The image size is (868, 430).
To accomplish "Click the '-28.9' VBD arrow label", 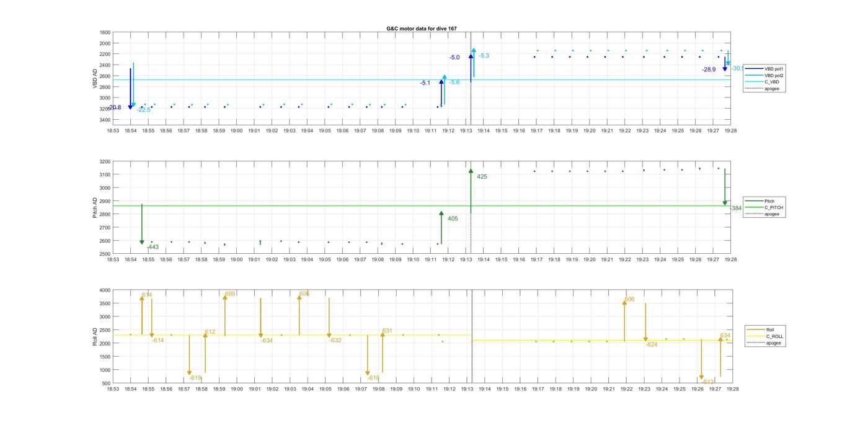I will tap(709, 70).
